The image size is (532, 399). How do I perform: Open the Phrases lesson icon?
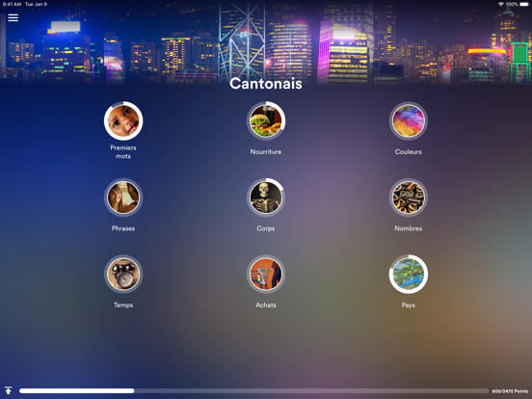123,198
